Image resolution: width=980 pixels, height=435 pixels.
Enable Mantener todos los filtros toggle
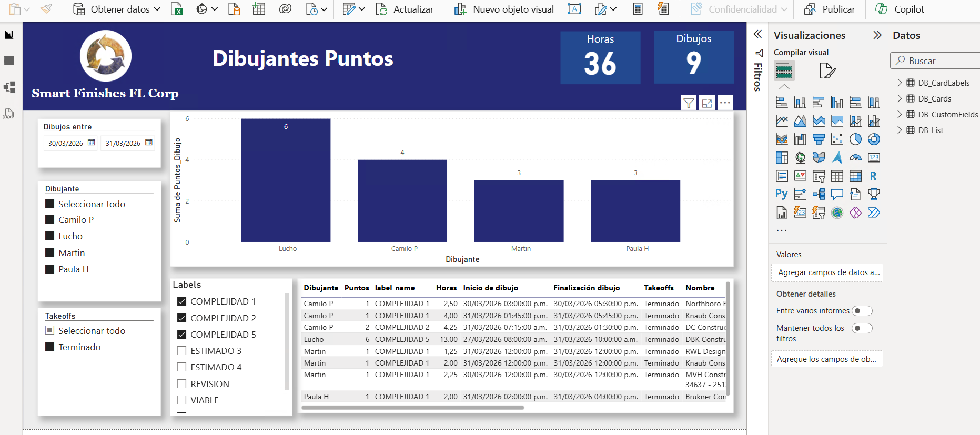click(862, 328)
